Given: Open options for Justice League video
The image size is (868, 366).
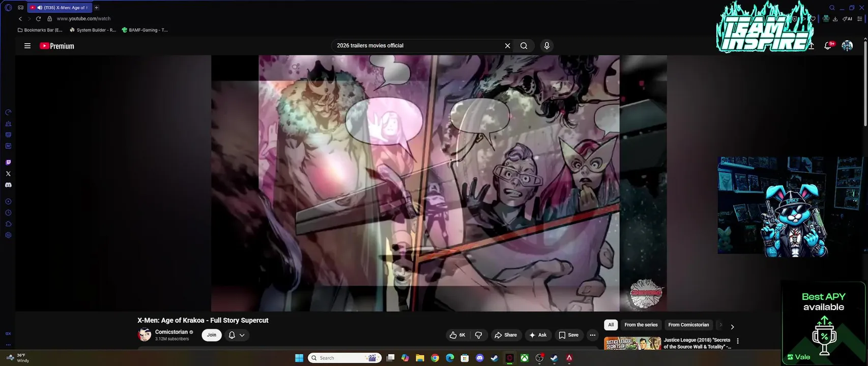Looking at the screenshot, I should [x=738, y=341].
